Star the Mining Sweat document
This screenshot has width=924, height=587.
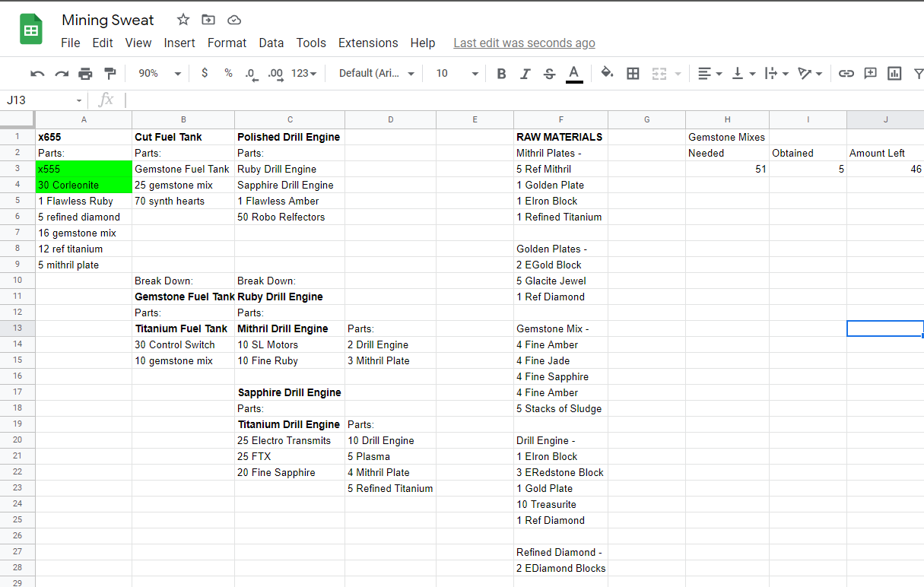[183, 20]
